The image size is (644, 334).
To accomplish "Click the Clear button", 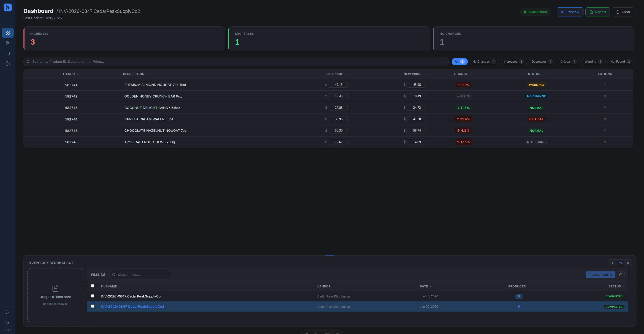I will click(623, 12).
